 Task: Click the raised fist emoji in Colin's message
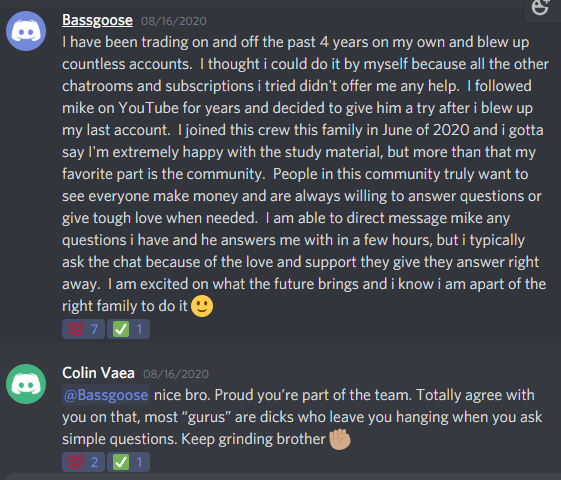[x=340, y=439]
